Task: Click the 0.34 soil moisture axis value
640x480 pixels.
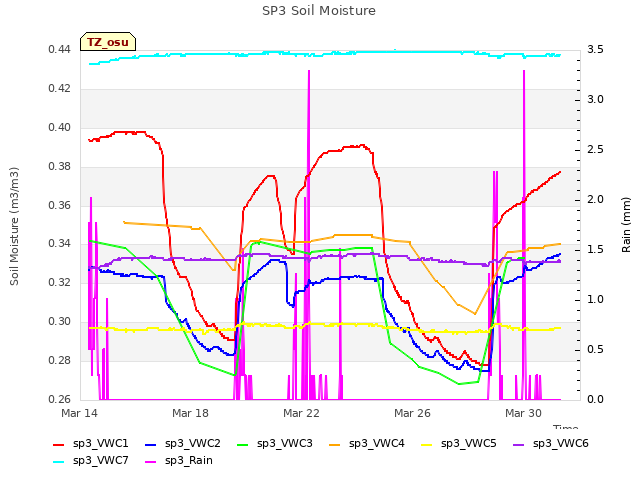Action: pyautogui.click(x=60, y=244)
